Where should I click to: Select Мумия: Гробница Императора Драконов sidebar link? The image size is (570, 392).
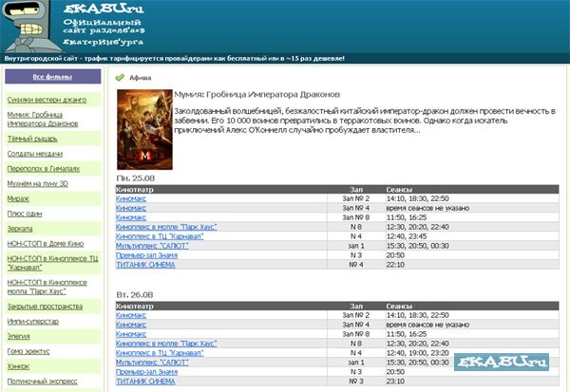(x=43, y=120)
